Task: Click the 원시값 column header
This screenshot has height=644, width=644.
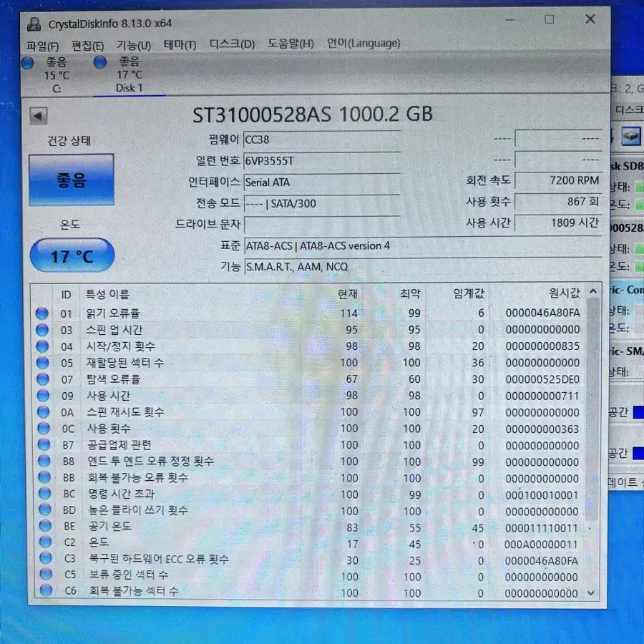Action: 565,293
